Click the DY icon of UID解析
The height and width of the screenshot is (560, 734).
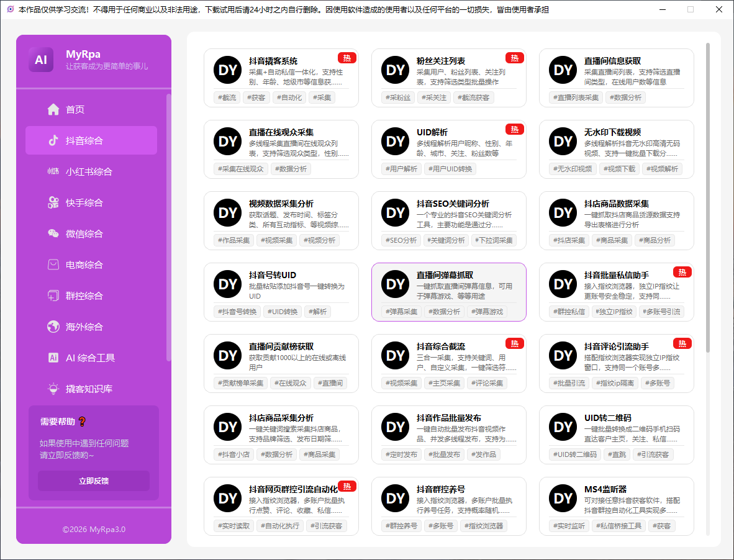[x=395, y=142]
